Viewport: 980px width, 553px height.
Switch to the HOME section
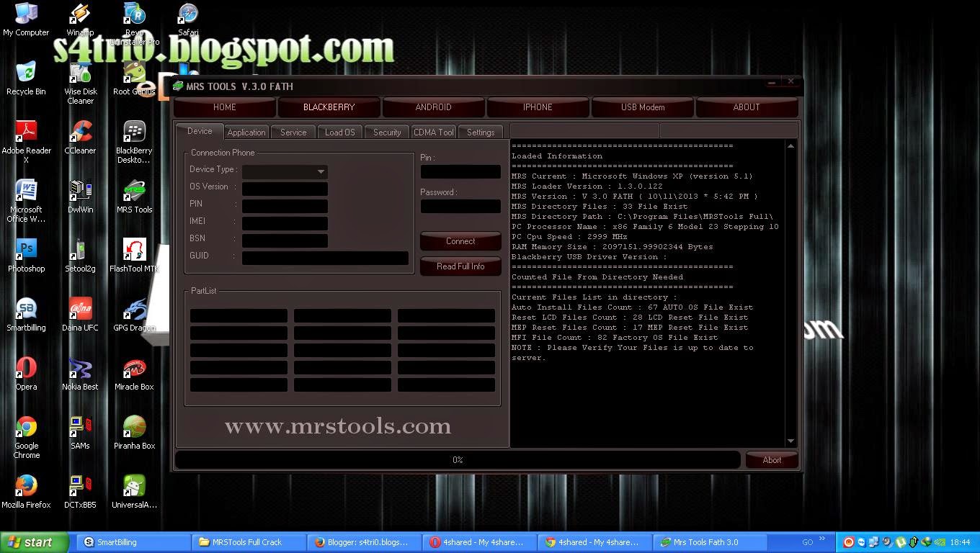[x=224, y=107]
